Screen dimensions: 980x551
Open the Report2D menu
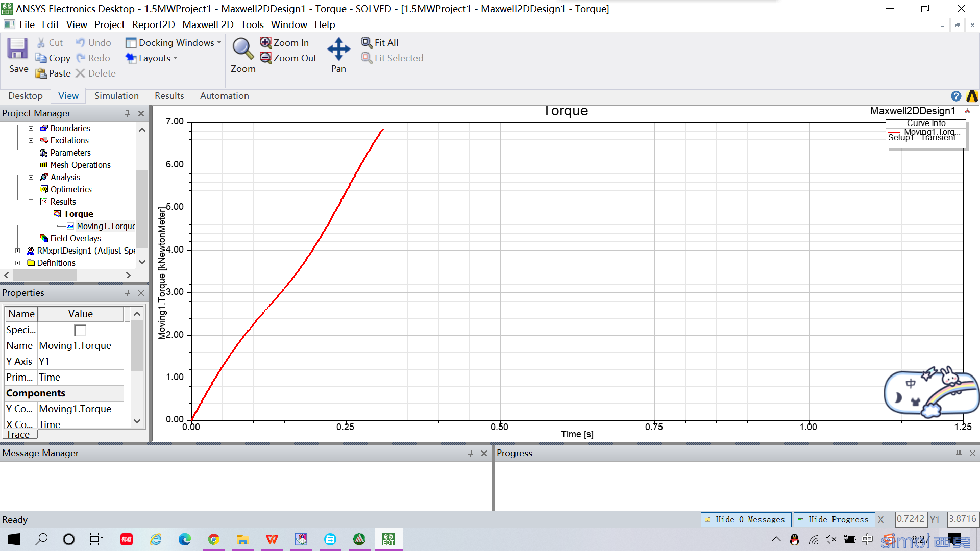[x=154, y=25]
